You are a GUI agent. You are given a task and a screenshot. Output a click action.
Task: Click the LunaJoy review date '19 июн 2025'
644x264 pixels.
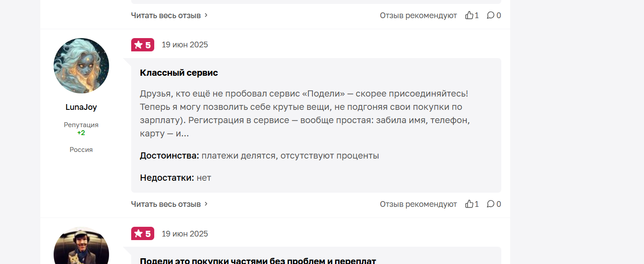[185, 45]
